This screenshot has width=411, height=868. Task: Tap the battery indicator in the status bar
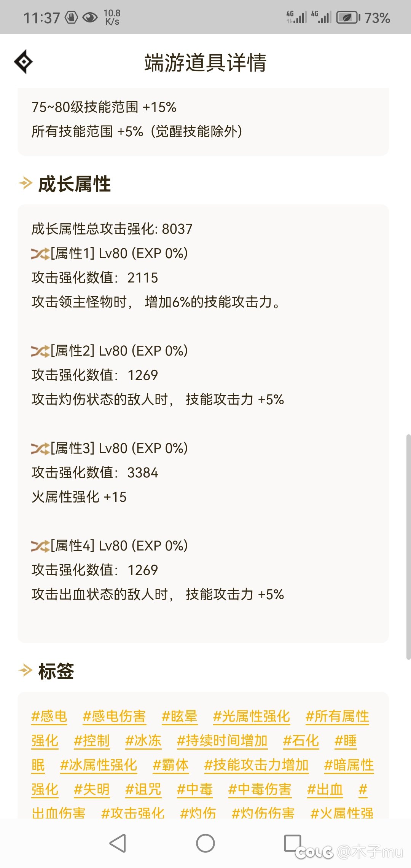[349, 16]
